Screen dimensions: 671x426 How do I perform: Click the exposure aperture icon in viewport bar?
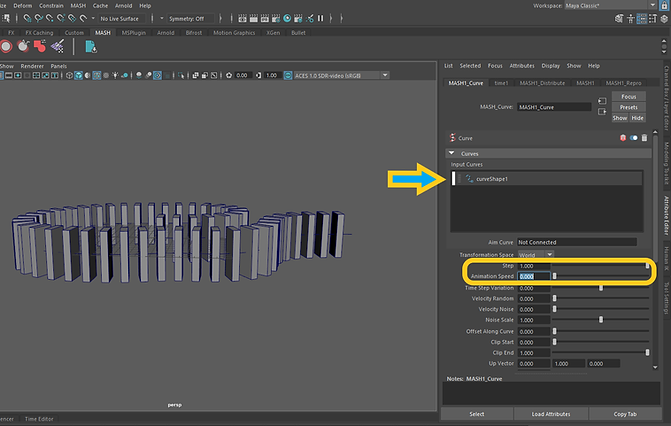pos(229,75)
